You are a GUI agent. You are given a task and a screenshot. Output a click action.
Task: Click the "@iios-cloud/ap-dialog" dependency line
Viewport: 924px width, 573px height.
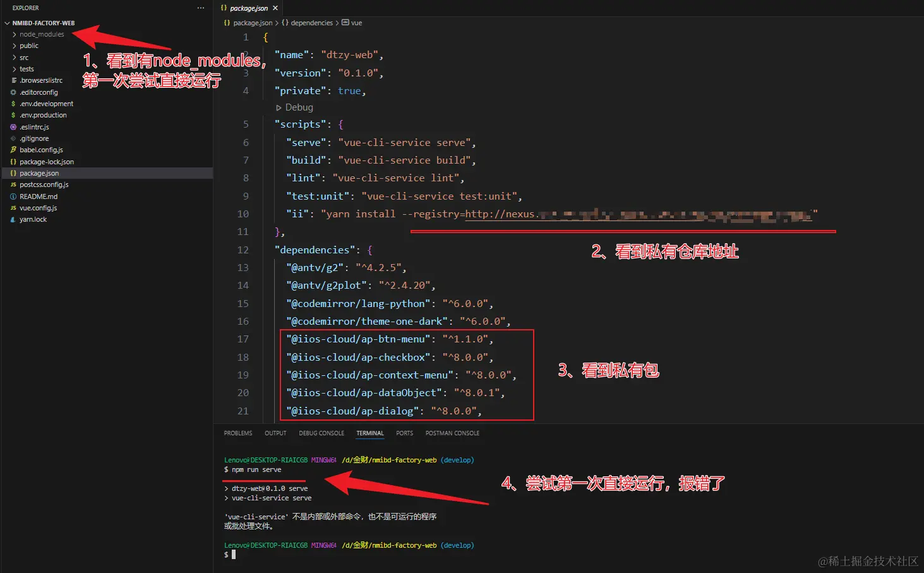point(383,411)
